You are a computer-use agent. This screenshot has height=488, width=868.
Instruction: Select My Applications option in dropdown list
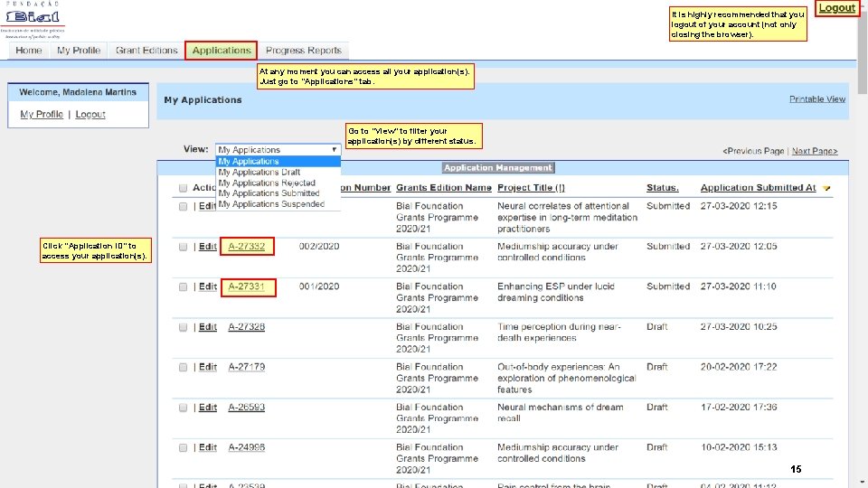(278, 162)
